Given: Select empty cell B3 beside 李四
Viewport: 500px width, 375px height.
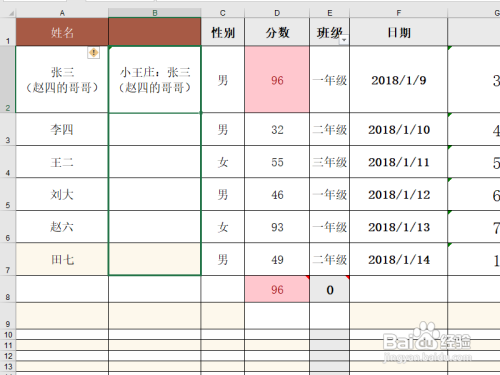Looking at the screenshot, I should pos(155,129).
